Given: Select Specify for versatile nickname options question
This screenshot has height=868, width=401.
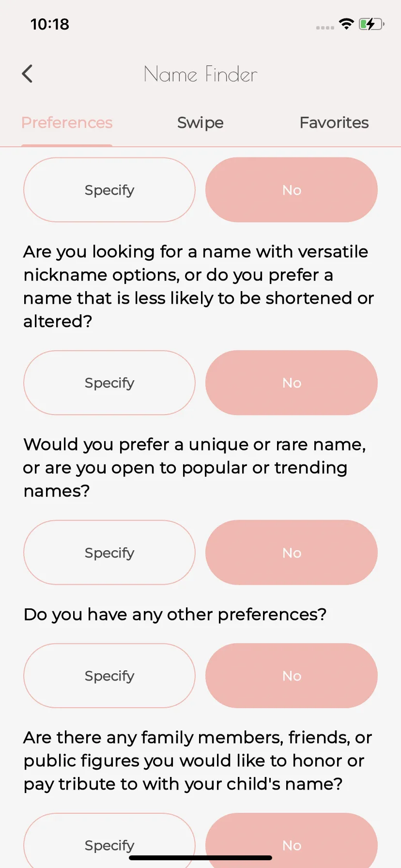Looking at the screenshot, I should (109, 383).
